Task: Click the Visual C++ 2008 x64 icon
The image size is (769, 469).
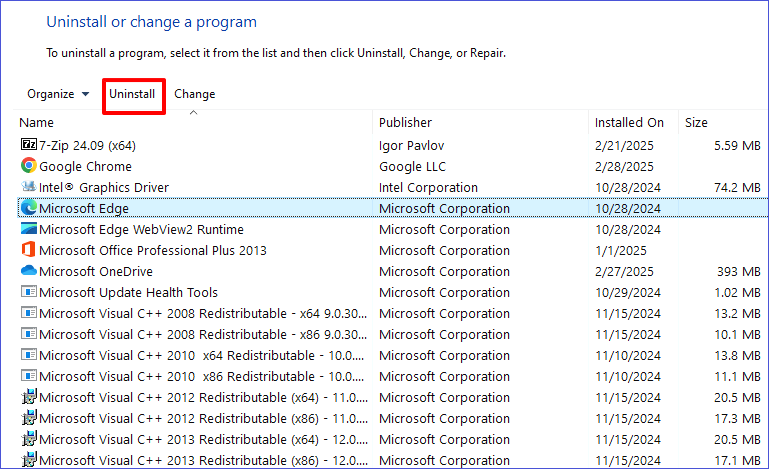Action: [x=29, y=313]
